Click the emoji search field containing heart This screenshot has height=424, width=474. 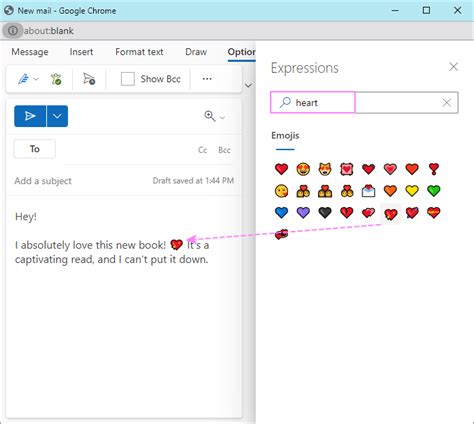click(x=364, y=102)
